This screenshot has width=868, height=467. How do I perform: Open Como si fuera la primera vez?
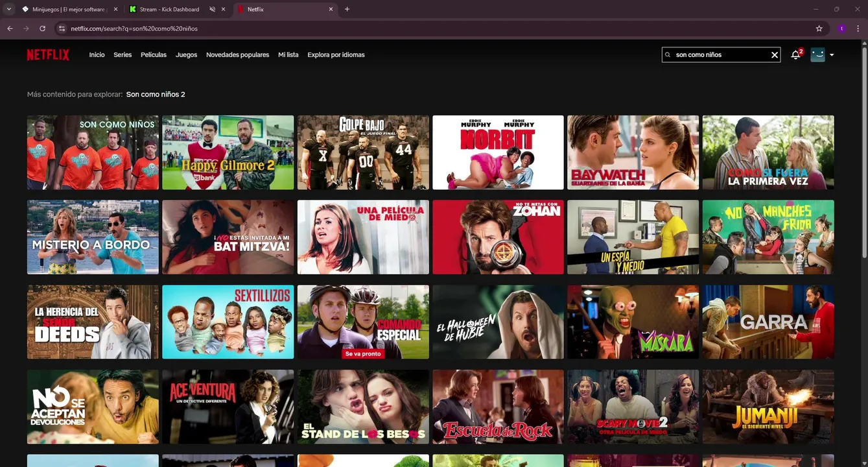768,152
